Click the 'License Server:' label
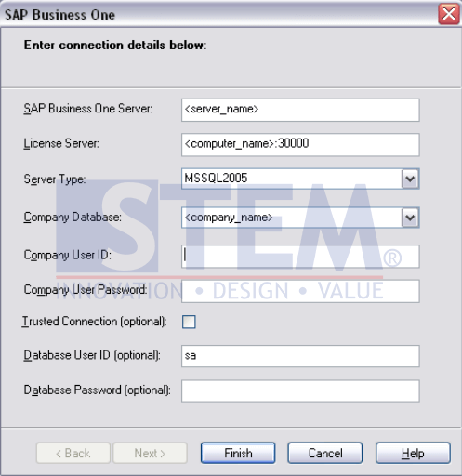The image size is (462, 476). [61, 144]
